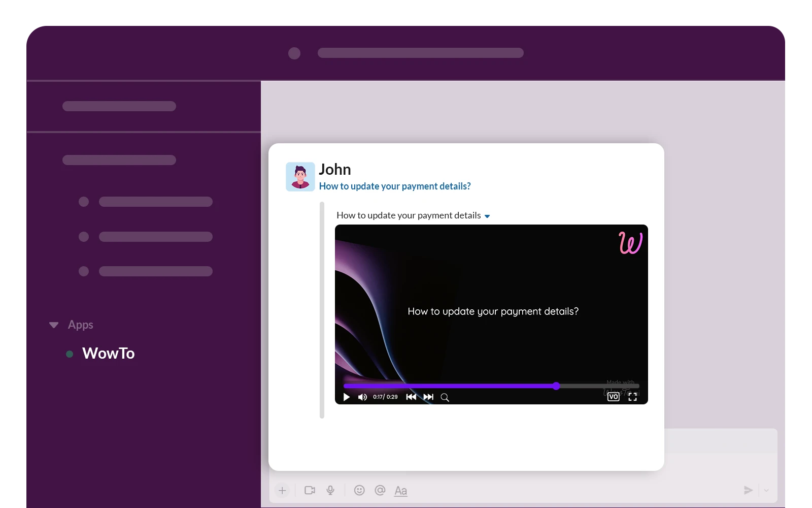Select the microphone icon to record audio

pyautogui.click(x=330, y=490)
